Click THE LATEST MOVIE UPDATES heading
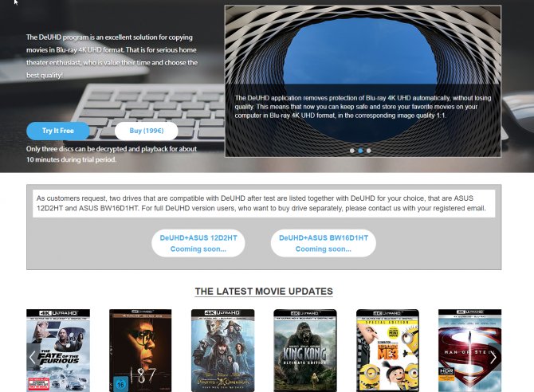The image size is (534, 392). tap(264, 292)
